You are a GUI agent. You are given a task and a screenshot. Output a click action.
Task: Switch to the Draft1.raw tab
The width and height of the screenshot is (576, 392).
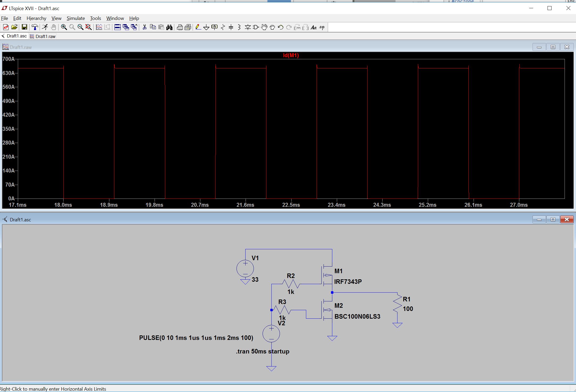[43, 36]
